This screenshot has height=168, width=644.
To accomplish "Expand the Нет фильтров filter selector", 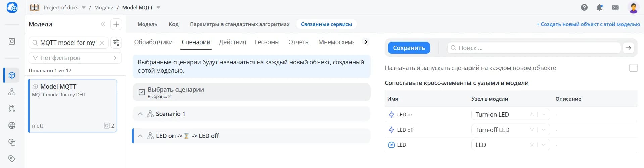I will click(75, 58).
